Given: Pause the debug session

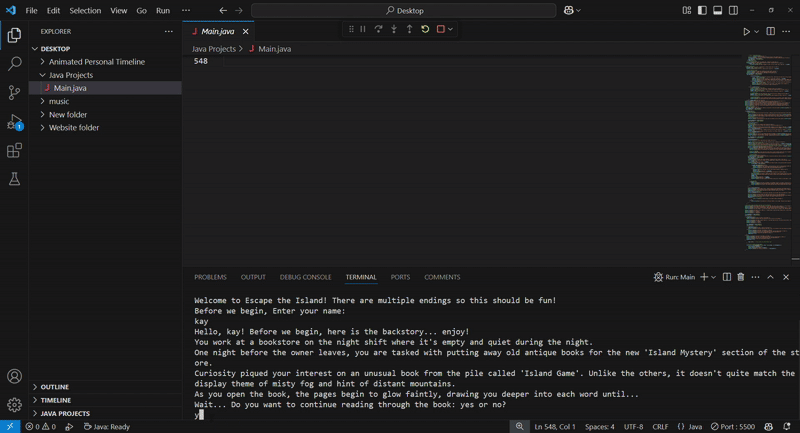Looking at the screenshot, I should click(363, 29).
